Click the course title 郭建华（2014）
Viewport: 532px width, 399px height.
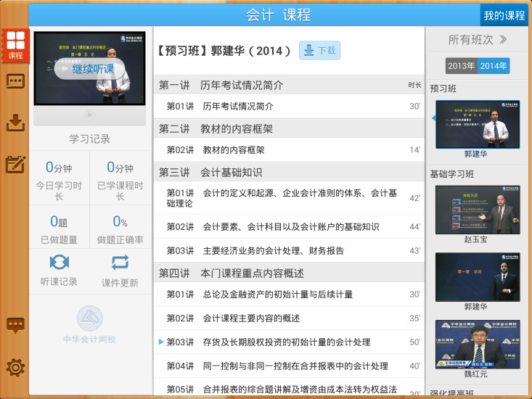(224, 51)
